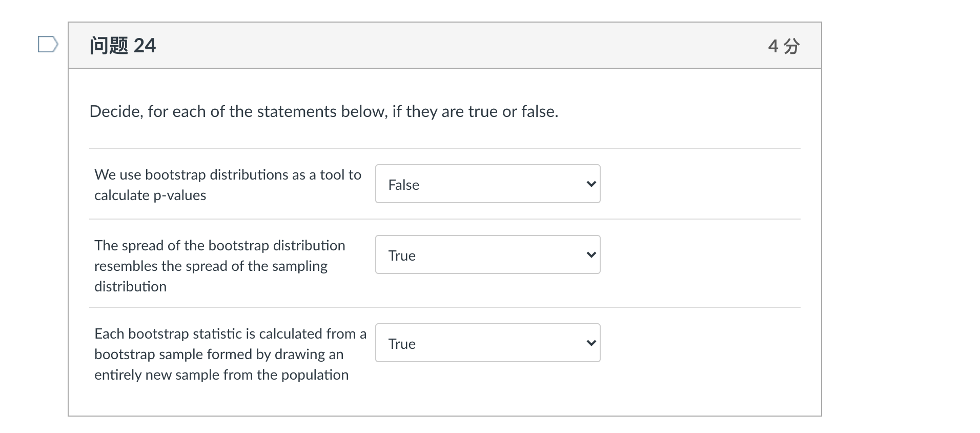Click the chevron beside the spread statement's dropdown

(x=591, y=254)
